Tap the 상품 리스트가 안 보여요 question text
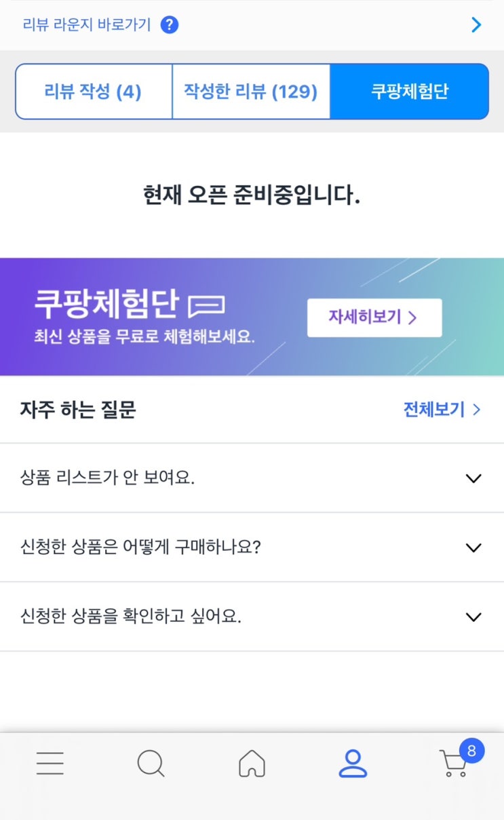Image resolution: width=504 pixels, height=820 pixels. 108,478
